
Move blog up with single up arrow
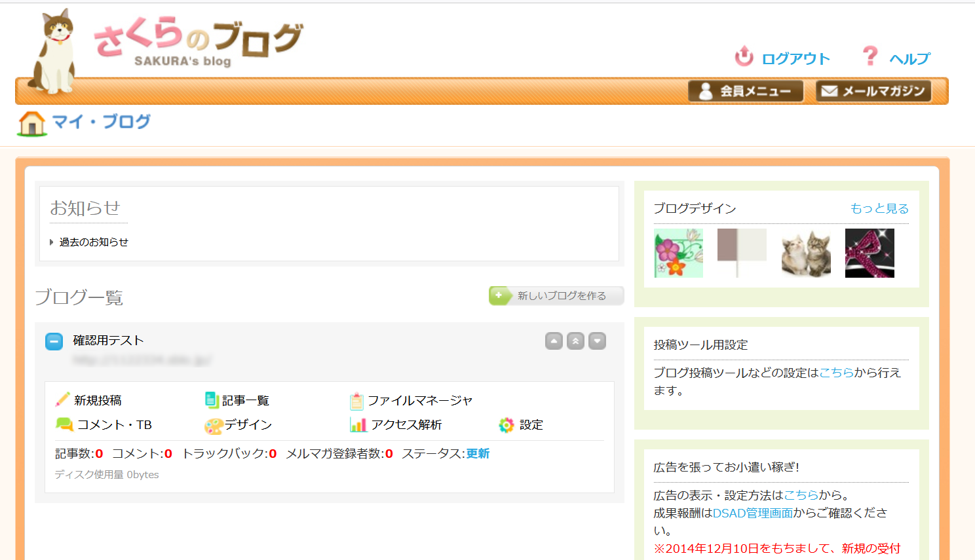[x=554, y=341]
